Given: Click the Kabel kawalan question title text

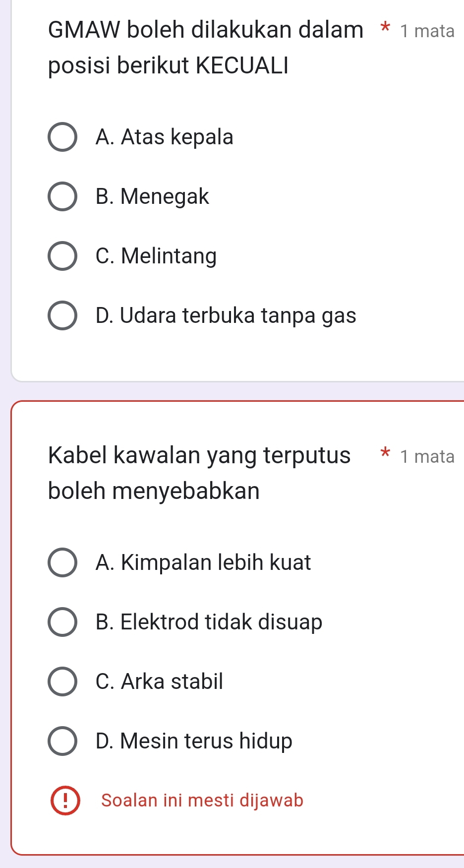Looking at the screenshot, I should (x=199, y=473).
